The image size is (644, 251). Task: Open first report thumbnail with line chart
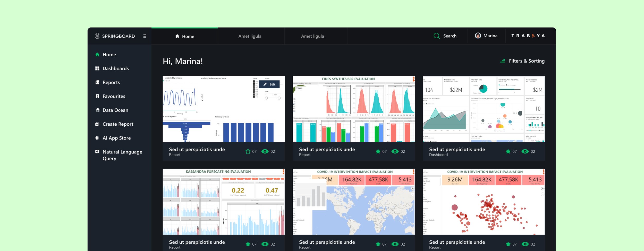[x=224, y=109]
